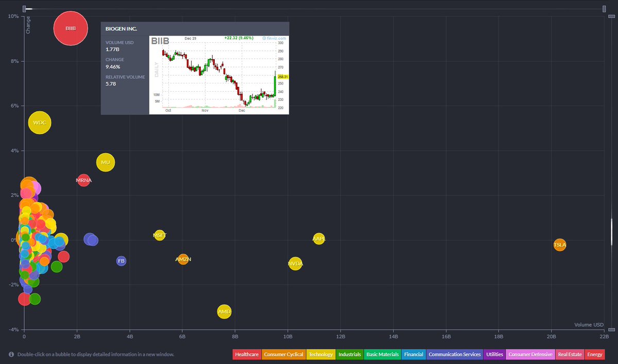Image resolution: width=618 pixels, height=364 pixels.
Task: Click the MU bubble
Action: tap(106, 163)
